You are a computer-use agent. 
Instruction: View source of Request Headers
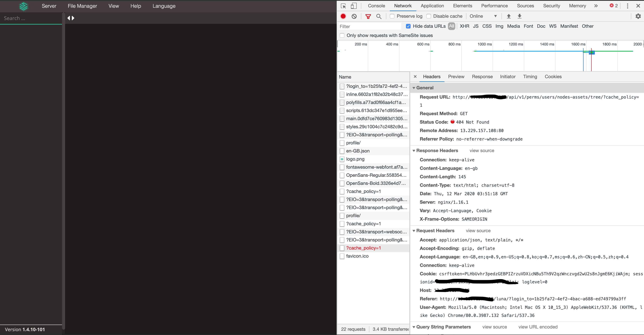tap(478, 230)
